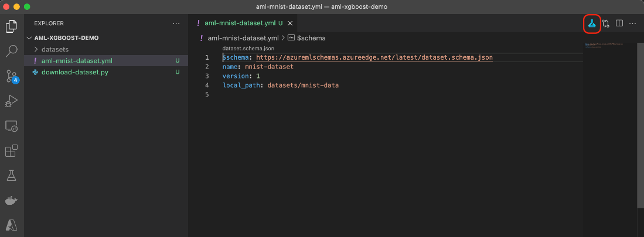644x237 pixels.
Task: Click the breadcrumb aml-mnist-dataset.yml
Action: (244, 38)
